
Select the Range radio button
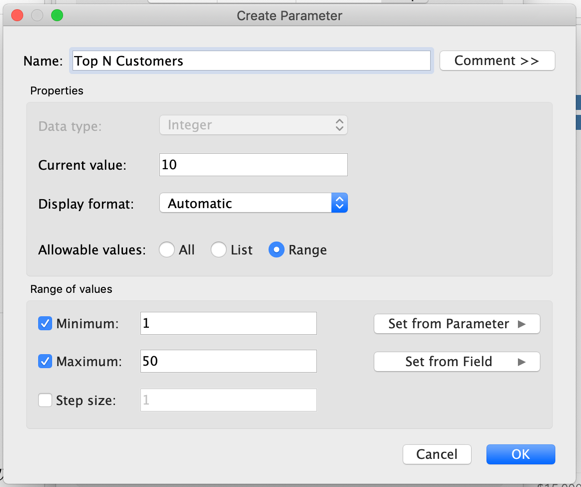pyautogui.click(x=276, y=249)
